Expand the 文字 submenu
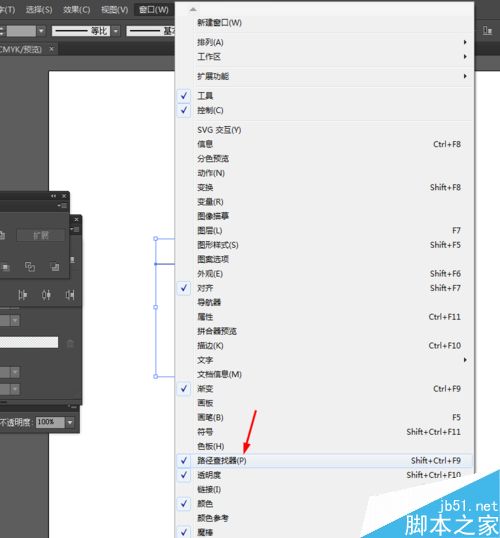The width and height of the screenshot is (500, 538). tap(324, 360)
